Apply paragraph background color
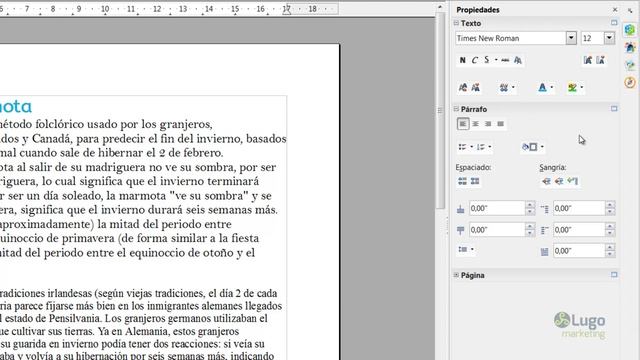Image resolution: width=640 pixels, height=360 pixels. (530, 147)
